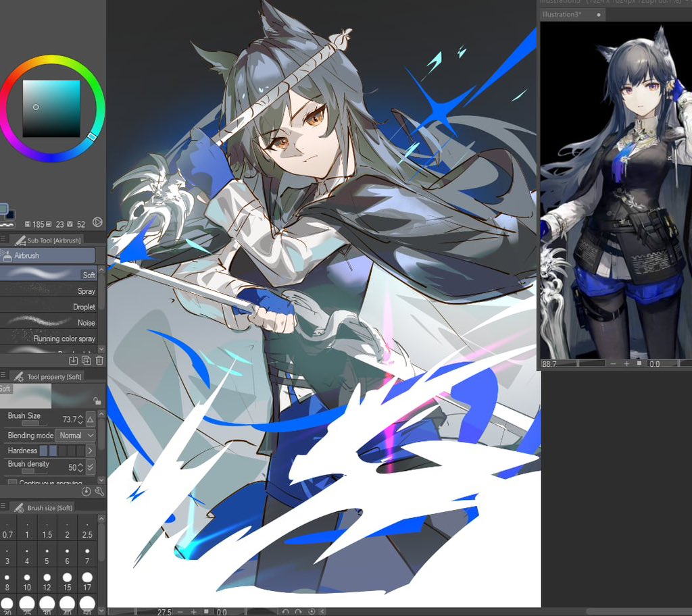The height and width of the screenshot is (616, 692).
Task: Open the Tool property palette menu
Action: click(3, 375)
